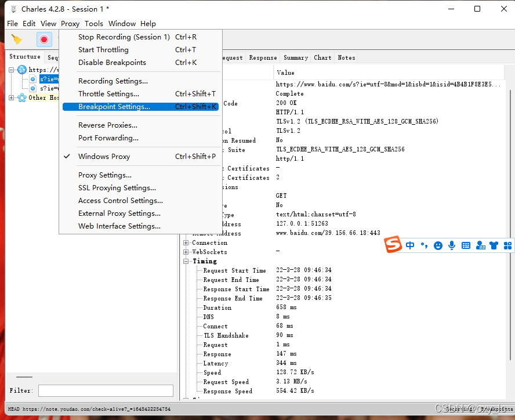Click the Latency 344 ms value
This screenshot has height=420, width=515.
pos(286,363)
